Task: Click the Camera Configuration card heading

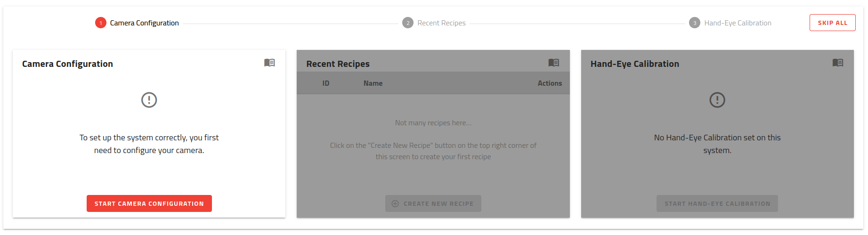Action: (x=67, y=64)
